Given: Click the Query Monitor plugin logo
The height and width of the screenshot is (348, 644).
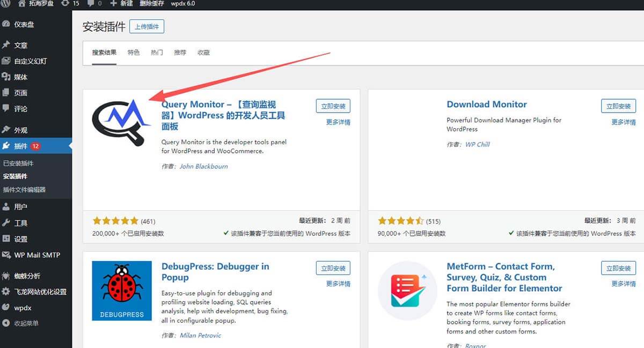Looking at the screenshot, I should 121,122.
